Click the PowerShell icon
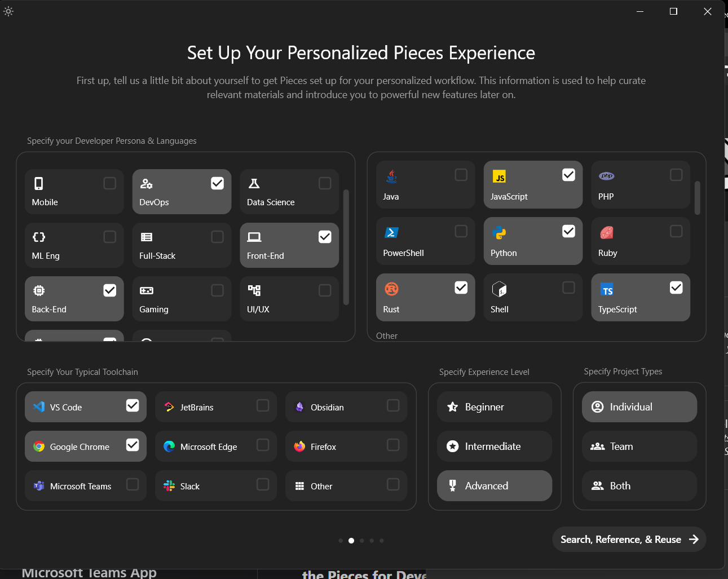The height and width of the screenshot is (579, 728). pyautogui.click(x=391, y=232)
